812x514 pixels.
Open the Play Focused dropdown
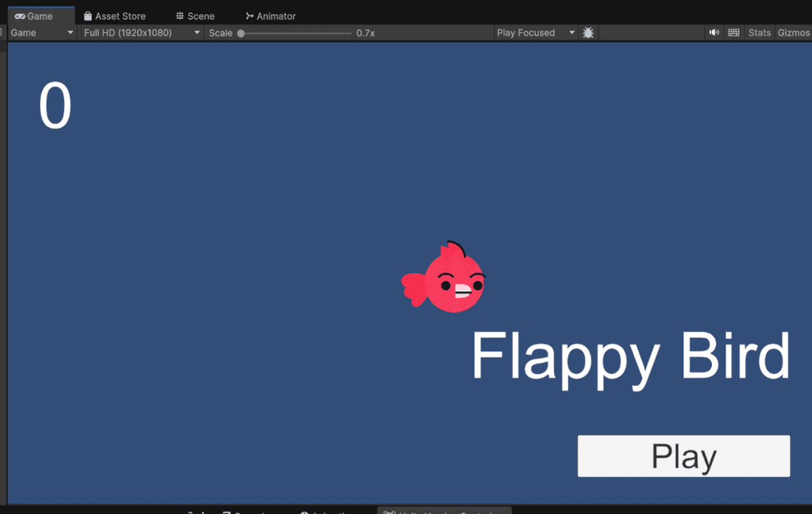[534, 32]
